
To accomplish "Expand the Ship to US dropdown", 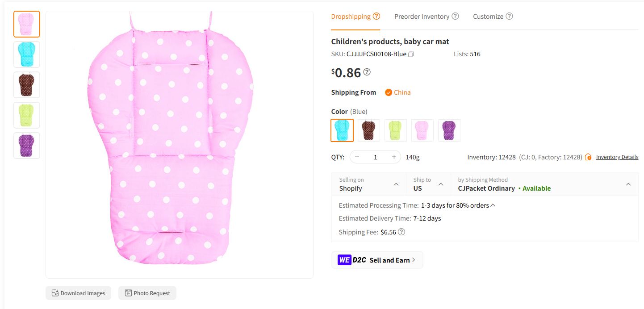I will [441, 184].
